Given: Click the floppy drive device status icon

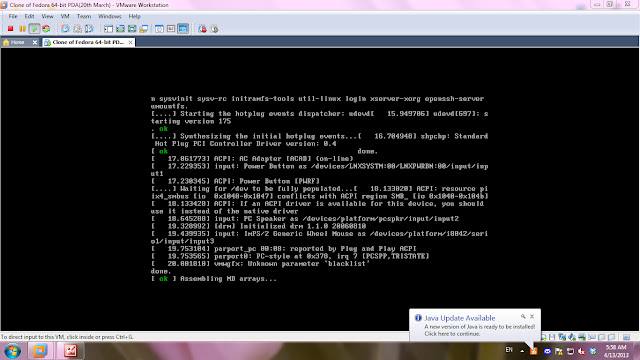Looking at the screenshot, I should point(552,337).
